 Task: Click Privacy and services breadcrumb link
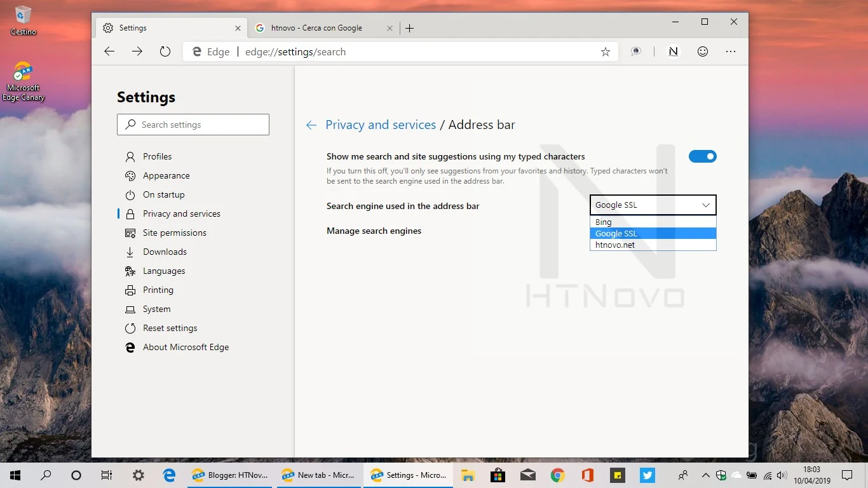click(x=381, y=125)
